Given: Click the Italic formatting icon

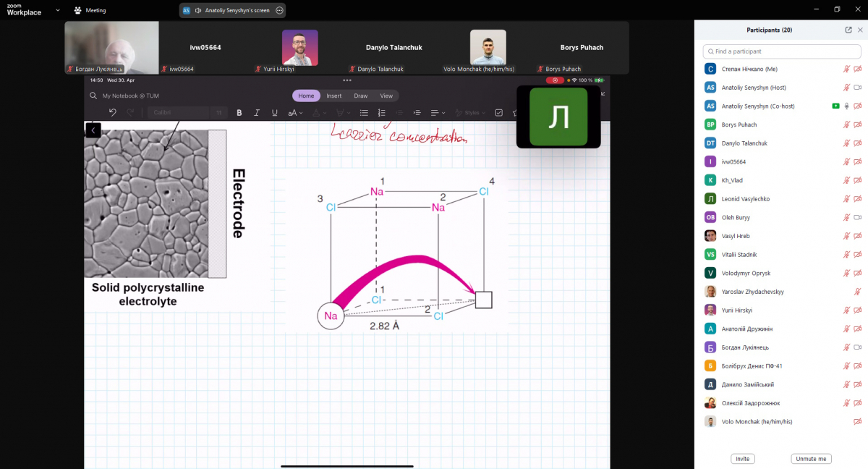Looking at the screenshot, I should point(257,113).
